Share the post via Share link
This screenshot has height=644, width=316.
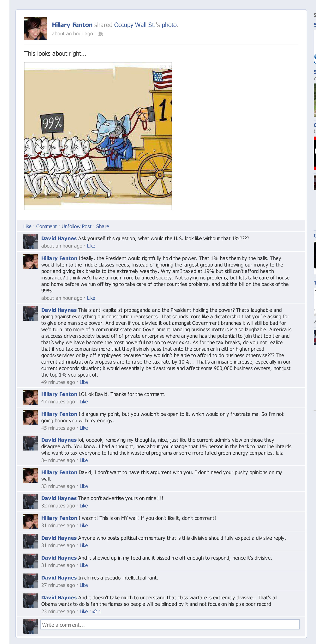103,226
